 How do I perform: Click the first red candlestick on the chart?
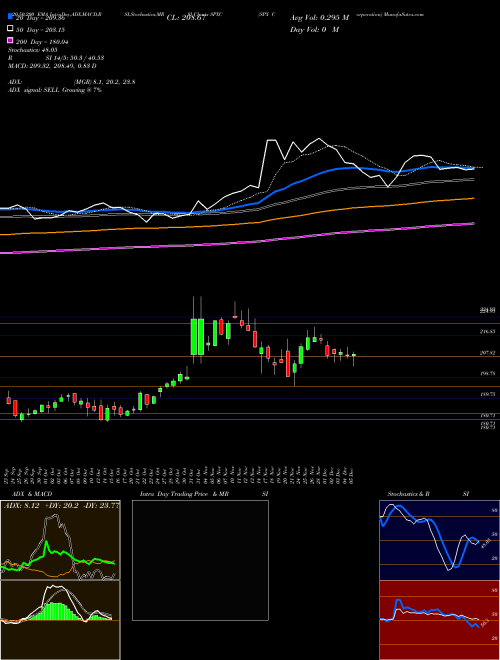pyautogui.click(x=8, y=399)
